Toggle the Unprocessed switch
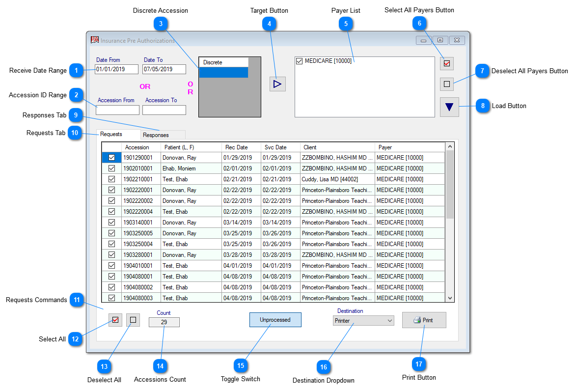This screenshot has width=576, height=392. click(x=275, y=319)
